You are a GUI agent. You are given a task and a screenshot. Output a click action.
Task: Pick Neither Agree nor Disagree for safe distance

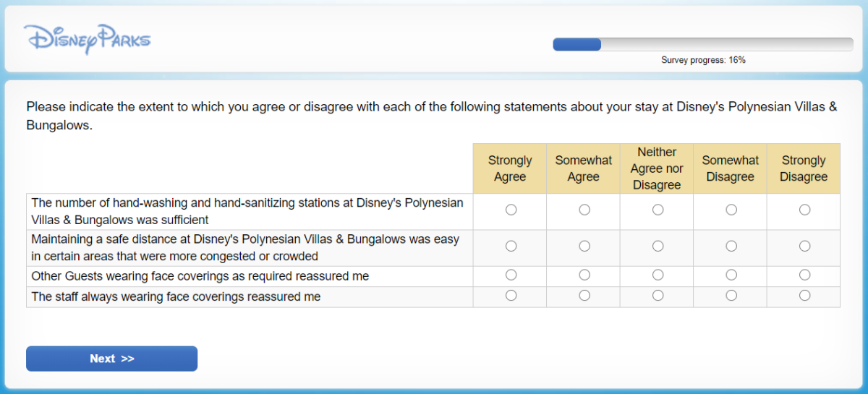pyautogui.click(x=658, y=246)
